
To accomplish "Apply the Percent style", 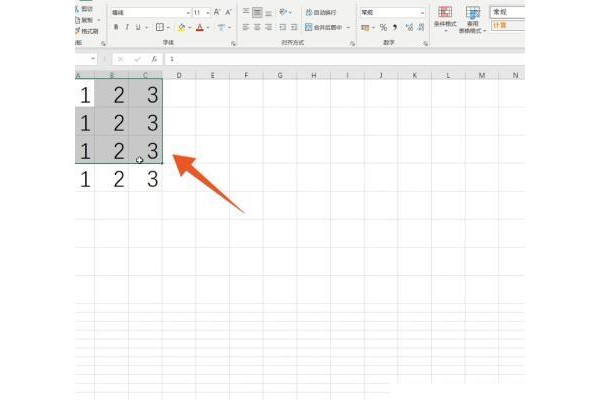I will pyautogui.click(x=383, y=28).
